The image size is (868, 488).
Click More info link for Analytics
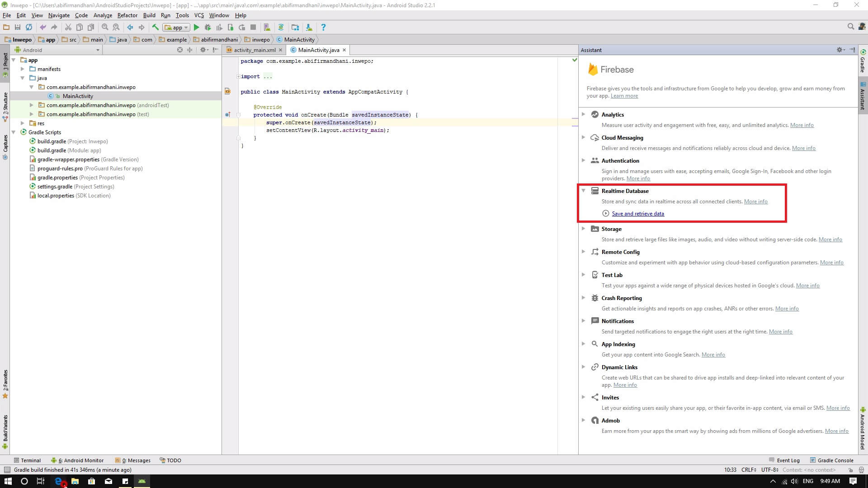coord(802,125)
